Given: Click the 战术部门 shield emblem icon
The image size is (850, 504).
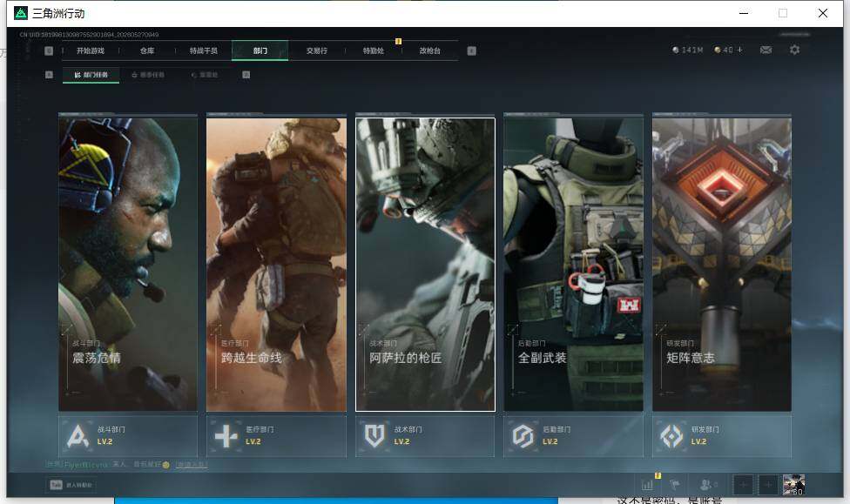Looking at the screenshot, I should tap(374, 436).
